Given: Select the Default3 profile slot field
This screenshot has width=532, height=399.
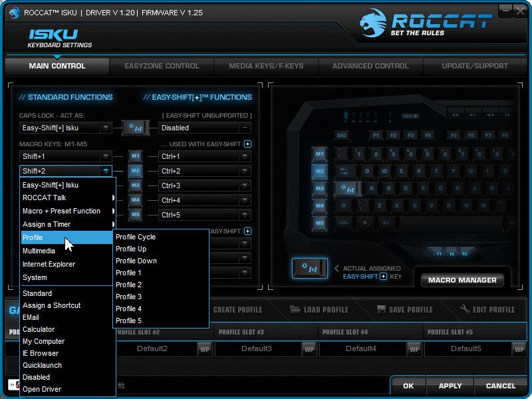Looking at the screenshot, I should [257, 348].
